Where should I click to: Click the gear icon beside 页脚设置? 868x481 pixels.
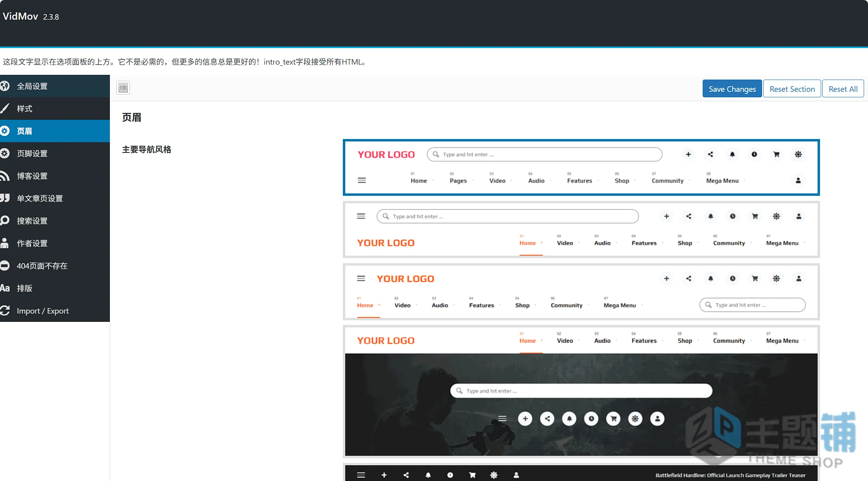(x=5, y=153)
